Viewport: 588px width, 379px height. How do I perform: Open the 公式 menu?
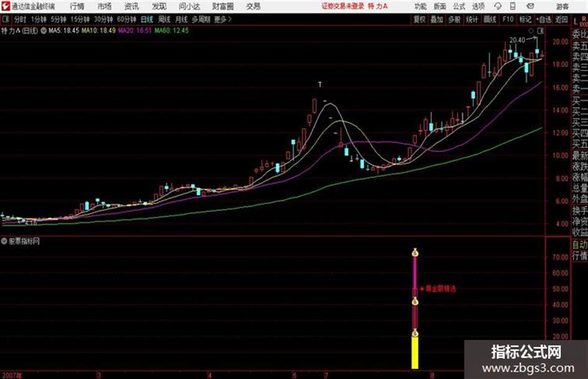[x=459, y=6]
